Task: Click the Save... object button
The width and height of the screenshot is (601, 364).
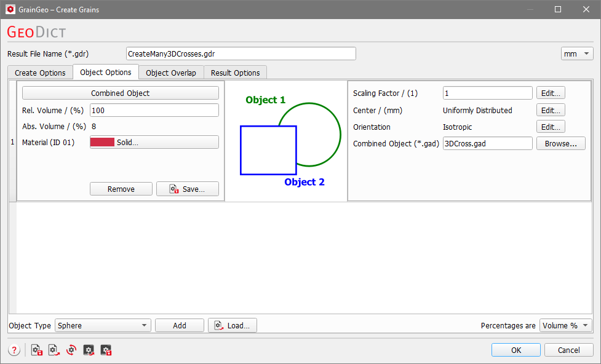Action: [x=188, y=189]
